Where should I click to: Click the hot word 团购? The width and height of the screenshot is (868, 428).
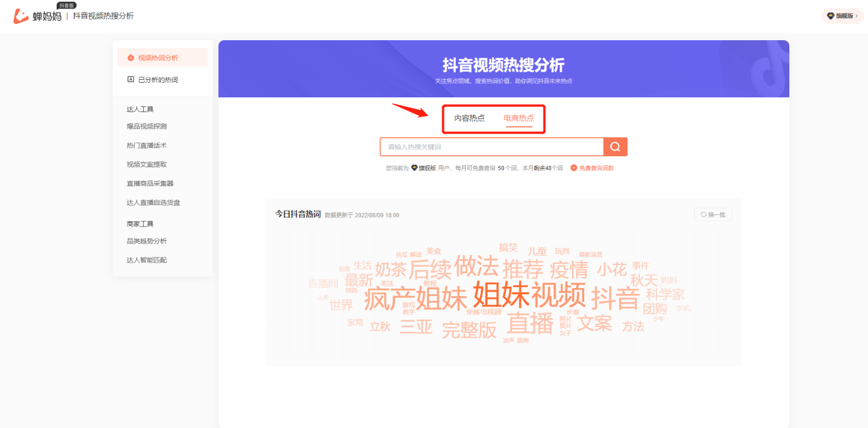point(655,309)
